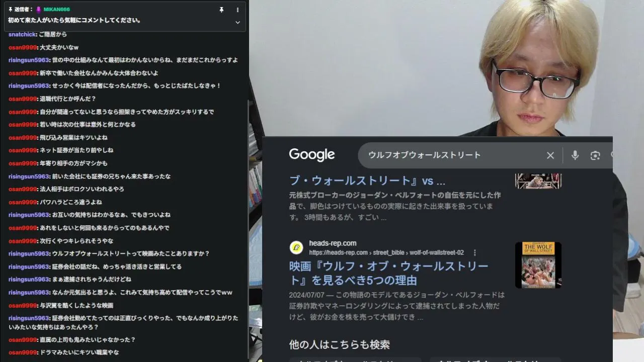The height and width of the screenshot is (362, 644).
Task: Click the pinned text 初めて来た人がいたら気軽にコメントしてください。
Action: tap(74, 21)
